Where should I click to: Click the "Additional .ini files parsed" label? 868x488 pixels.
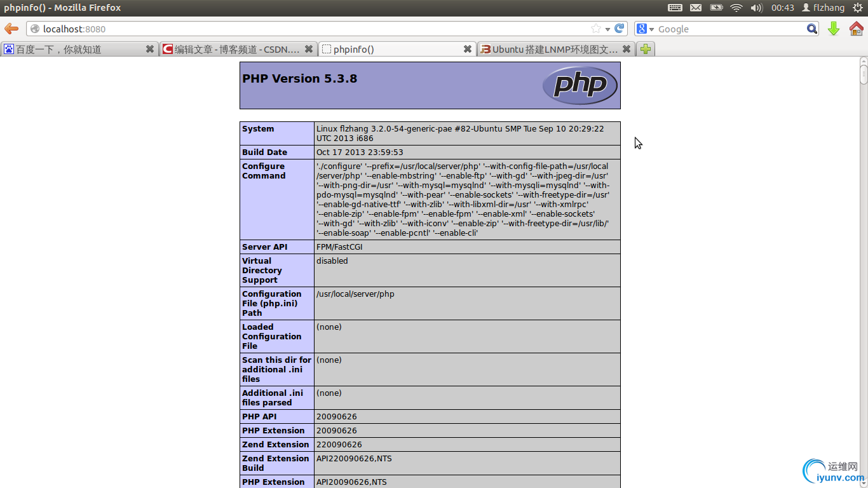coord(273,398)
